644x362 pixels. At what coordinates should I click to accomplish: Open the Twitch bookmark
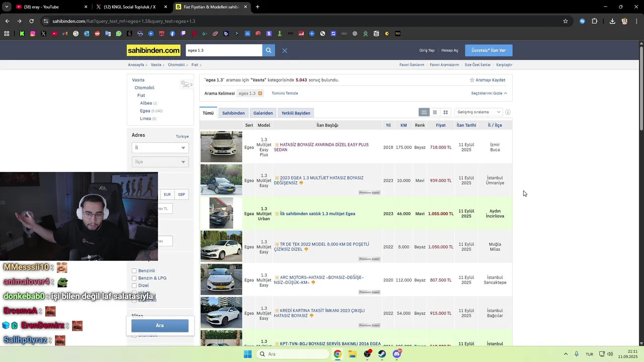pos(183,34)
